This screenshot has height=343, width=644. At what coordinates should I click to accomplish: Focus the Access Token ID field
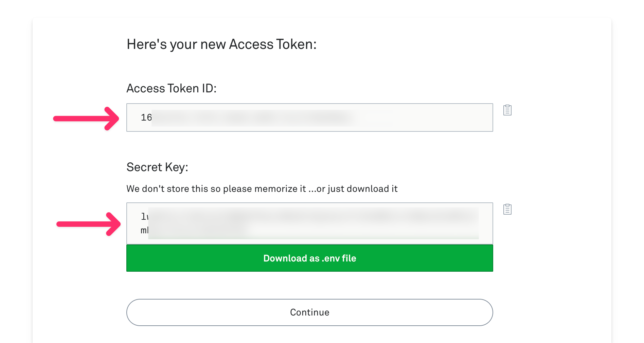[425, 118]
